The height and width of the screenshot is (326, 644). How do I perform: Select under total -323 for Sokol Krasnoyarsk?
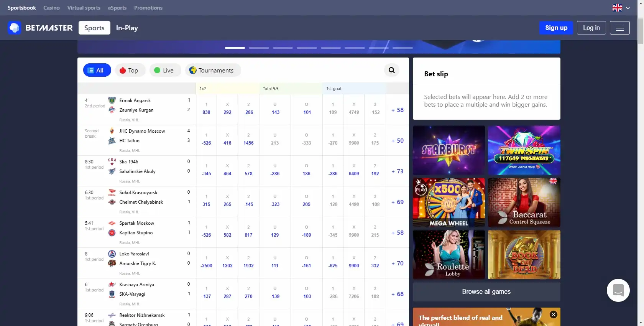click(x=275, y=202)
